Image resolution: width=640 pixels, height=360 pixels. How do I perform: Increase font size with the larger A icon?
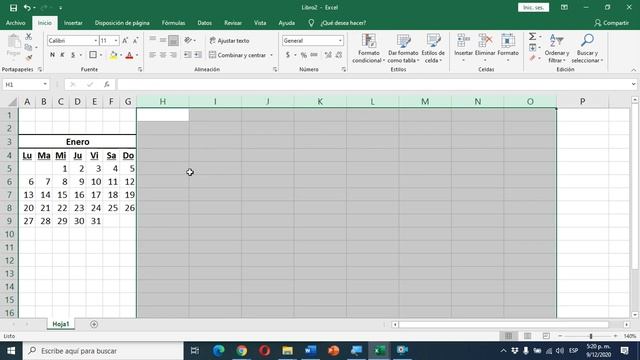pyautogui.click(x=125, y=40)
